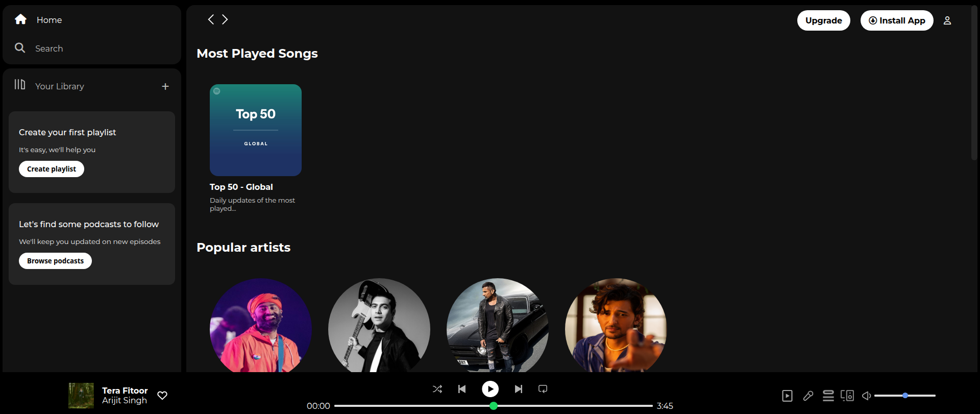Screen dimensions: 980x414
Task: Skip to the previous track
Action: [462, 389]
